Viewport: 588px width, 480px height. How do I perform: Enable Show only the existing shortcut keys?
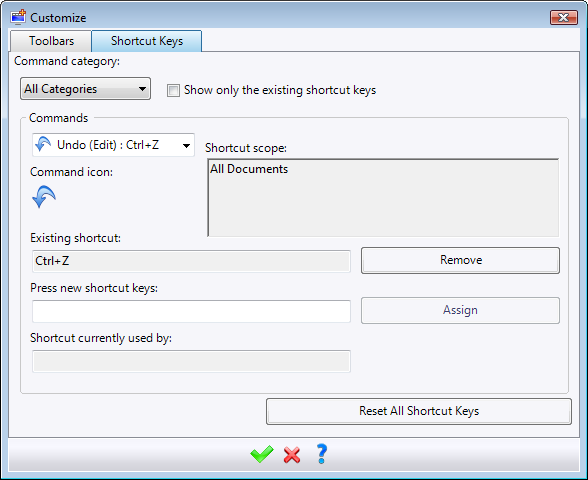coord(173,90)
